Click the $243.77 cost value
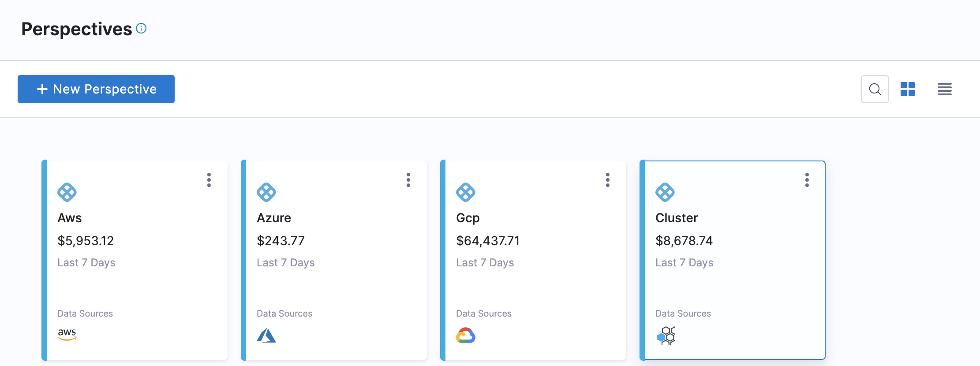Viewport: 980px width, 366px height. (x=281, y=241)
